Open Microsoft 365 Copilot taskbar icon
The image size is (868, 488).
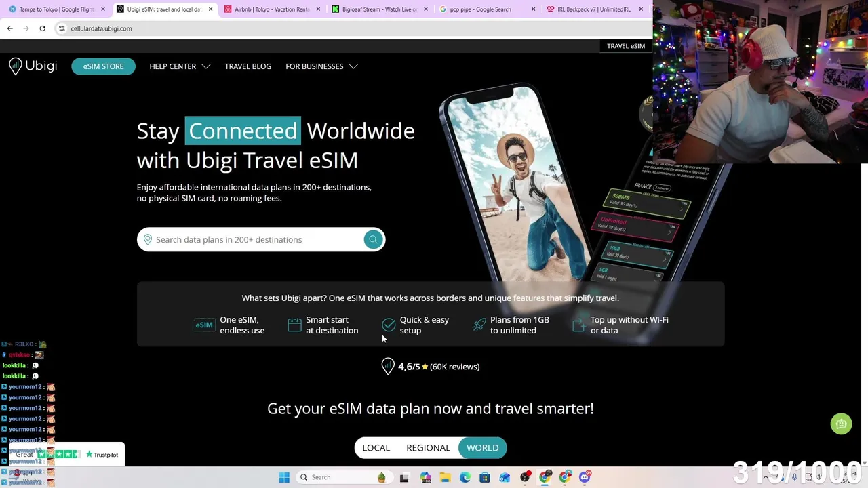[x=425, y=477]
